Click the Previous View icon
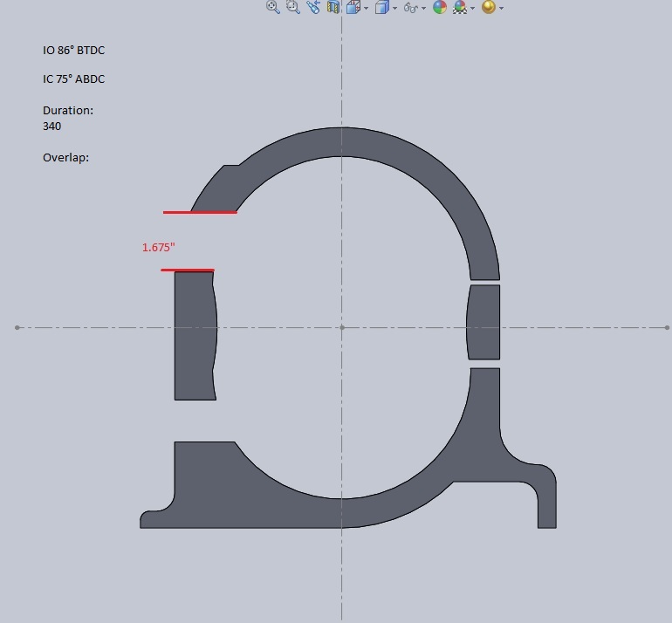Screen dimensions: 672x623 [x=313, y=7]
